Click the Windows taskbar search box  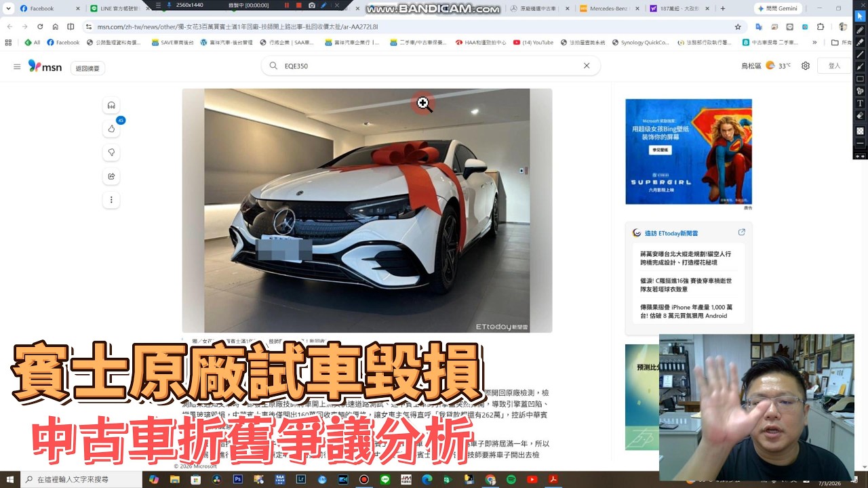click(x=81, y=479)
